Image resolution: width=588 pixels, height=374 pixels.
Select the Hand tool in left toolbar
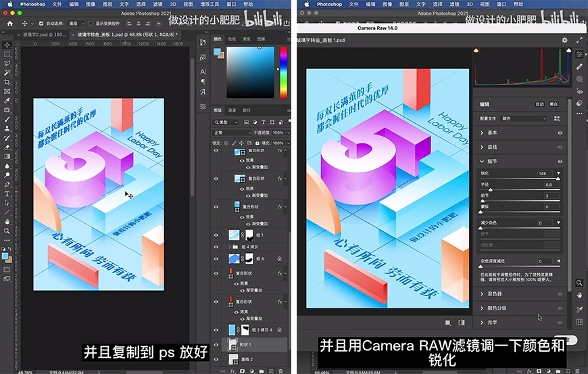pos(7,222)
